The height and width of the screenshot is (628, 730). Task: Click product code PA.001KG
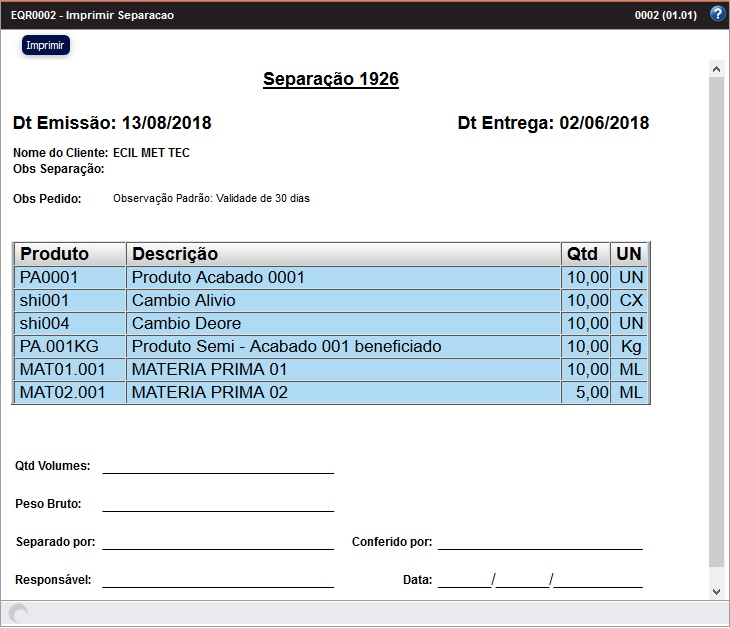(x=59, y=346)
